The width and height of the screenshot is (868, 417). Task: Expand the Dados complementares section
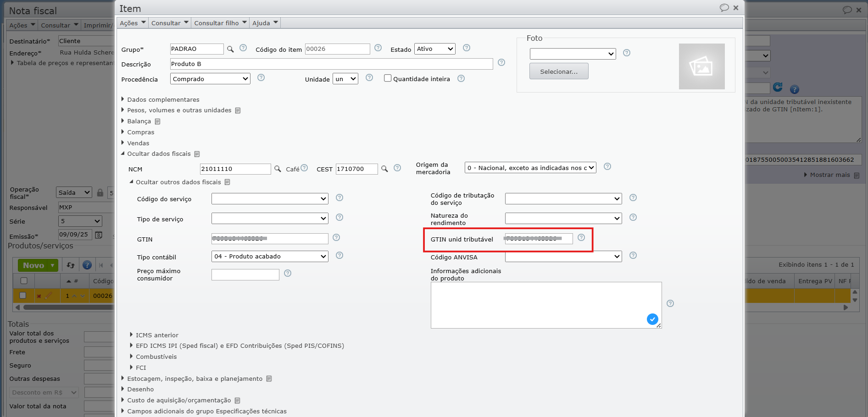coord(163,99)
